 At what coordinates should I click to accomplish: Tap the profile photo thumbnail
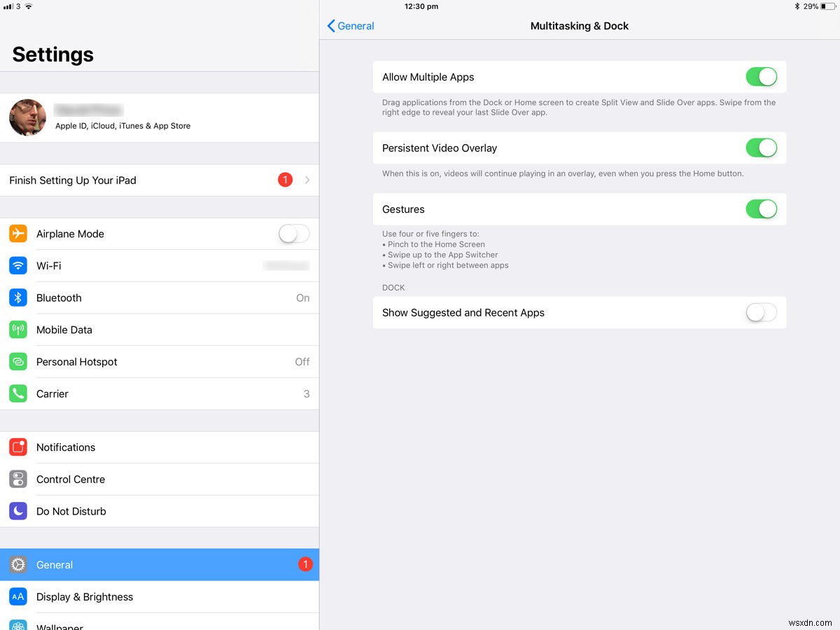[28, 118]
